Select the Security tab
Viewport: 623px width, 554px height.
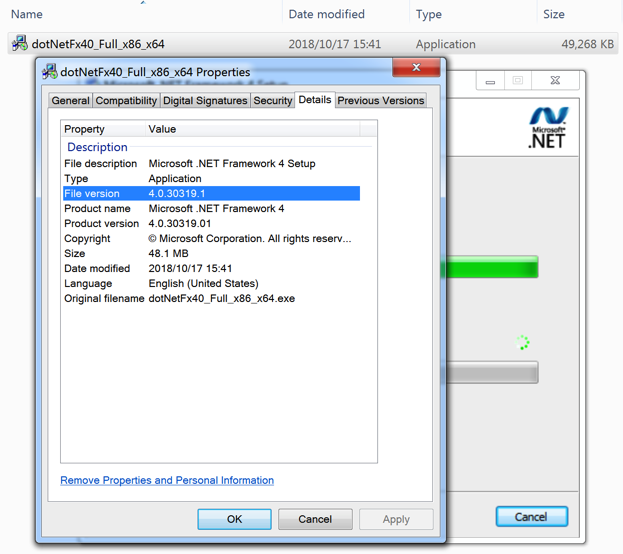[x=273, y=101]
